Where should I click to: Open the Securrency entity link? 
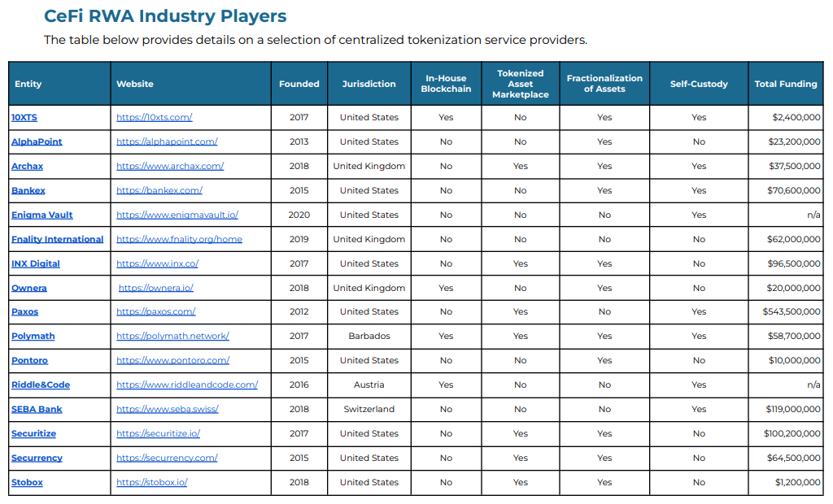(37, 458)
